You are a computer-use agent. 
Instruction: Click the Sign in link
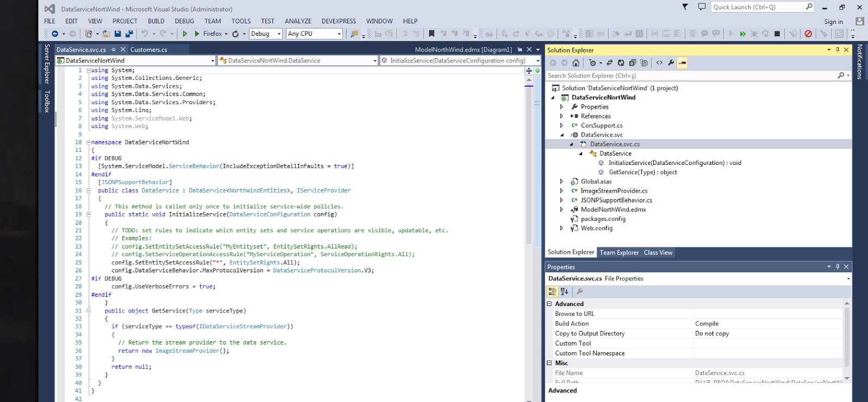pyautogui.click(x=833, y=22)
